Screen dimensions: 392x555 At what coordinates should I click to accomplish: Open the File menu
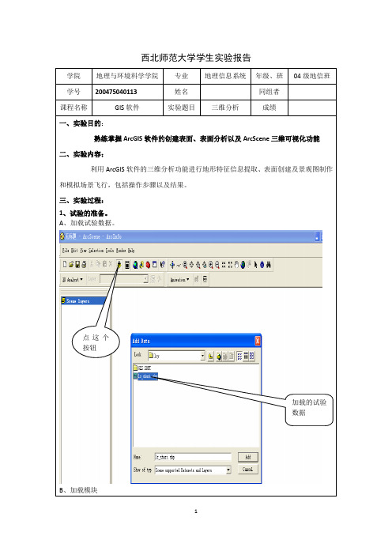tap(66, 251)
